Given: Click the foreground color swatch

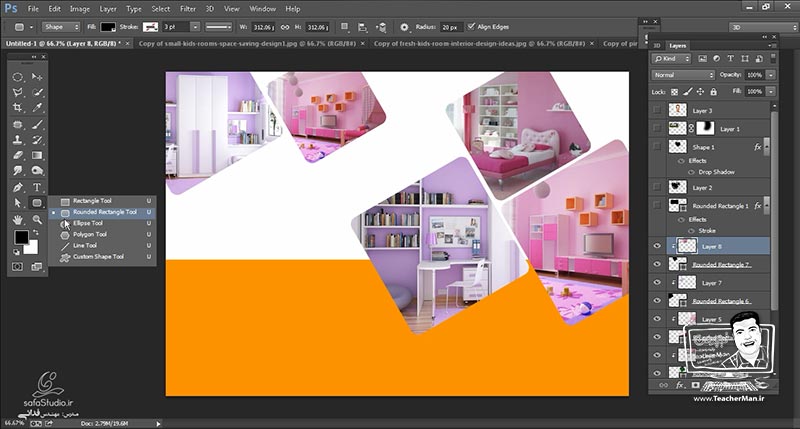Looking at the screenshot, I should pyautogui.click(x=21, y=237).
